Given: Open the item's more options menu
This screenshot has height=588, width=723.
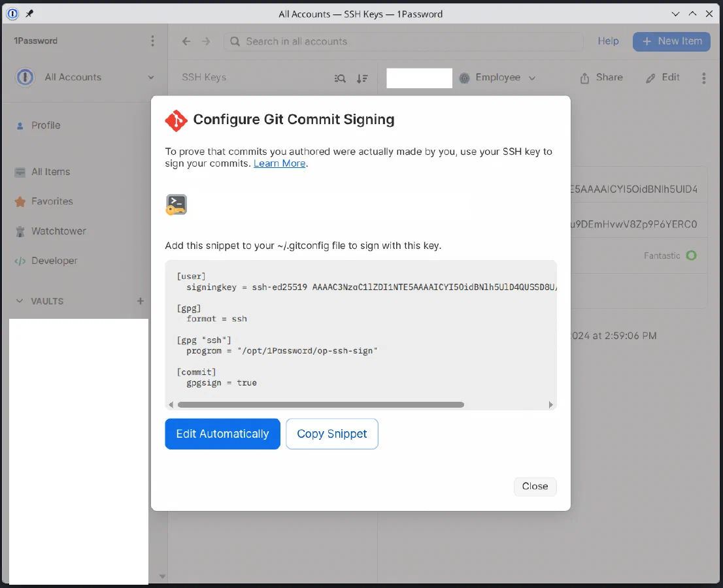Looking at the screenshot, I should [703, 78].
